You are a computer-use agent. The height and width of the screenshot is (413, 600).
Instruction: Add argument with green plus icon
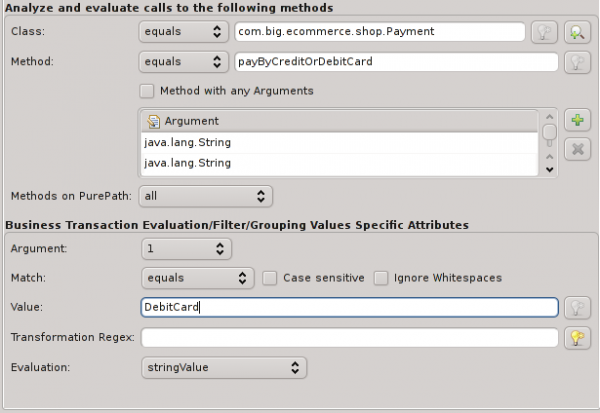[x=577, y=120]
